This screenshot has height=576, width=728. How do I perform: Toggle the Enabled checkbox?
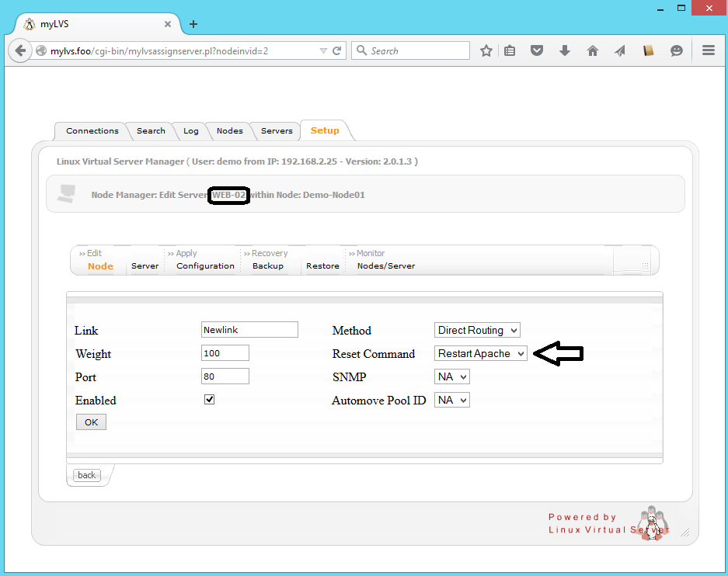point(209,400)
